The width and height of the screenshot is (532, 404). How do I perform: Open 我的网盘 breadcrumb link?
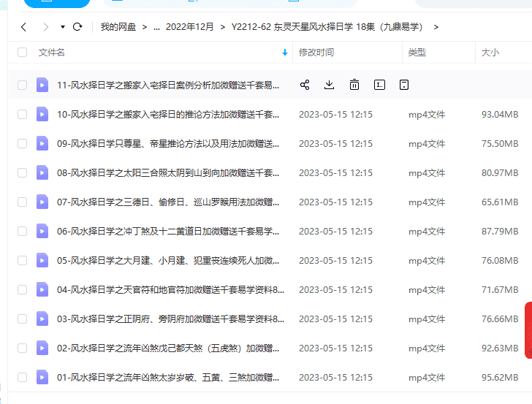click(x=119, y=27)
